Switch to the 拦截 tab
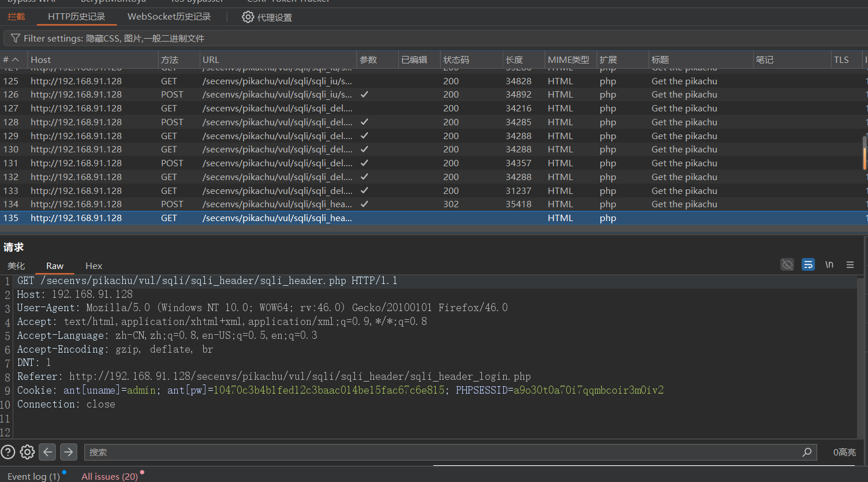The height and width of the screenshot is (482, 868). pos(16,17)
